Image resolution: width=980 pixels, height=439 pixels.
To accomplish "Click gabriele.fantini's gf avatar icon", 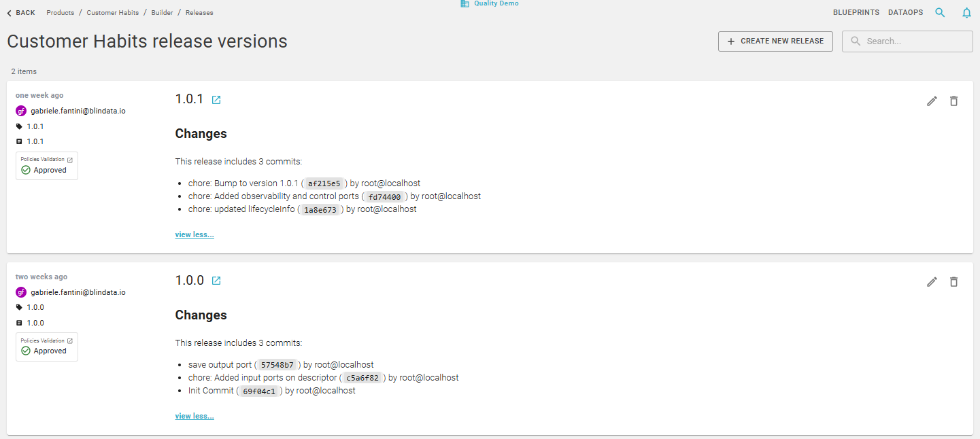I will point(20,110).
